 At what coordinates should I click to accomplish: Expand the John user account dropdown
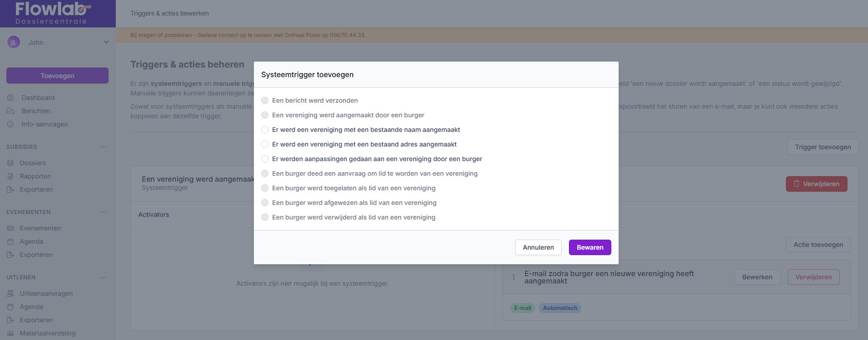tap(106, 42)
